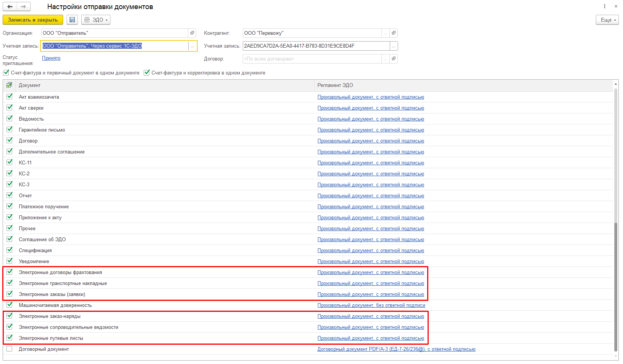The height and width of the screenshot is (364, 623).
Task: Uncheck Договор row checkbox
Action: [9, 141]
